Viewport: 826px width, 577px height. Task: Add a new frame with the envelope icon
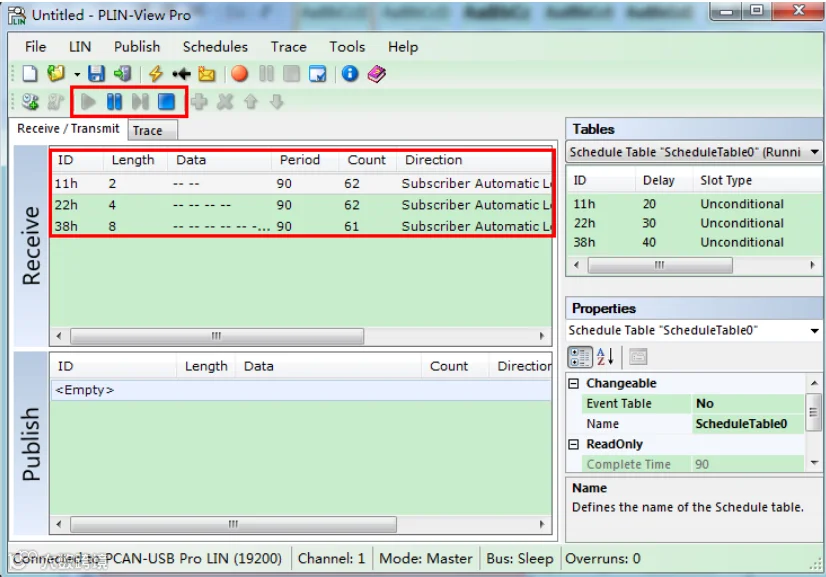pyautogui.click(x=206, y=74)
